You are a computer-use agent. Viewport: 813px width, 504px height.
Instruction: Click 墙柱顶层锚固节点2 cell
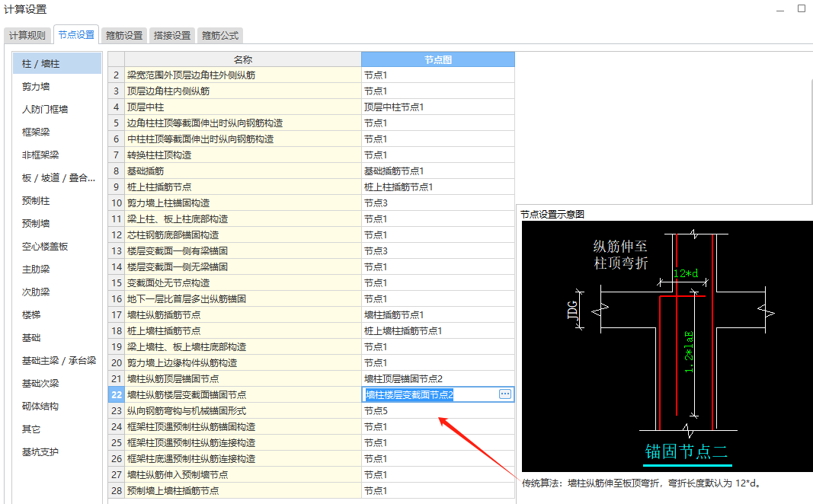point(438,378)
